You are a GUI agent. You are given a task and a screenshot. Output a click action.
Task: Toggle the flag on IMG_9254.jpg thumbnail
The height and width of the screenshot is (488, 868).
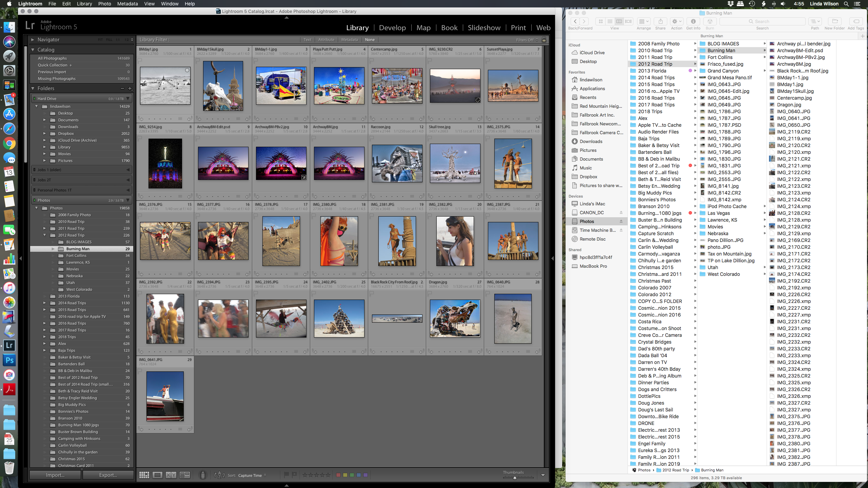[x=140, y=138]
